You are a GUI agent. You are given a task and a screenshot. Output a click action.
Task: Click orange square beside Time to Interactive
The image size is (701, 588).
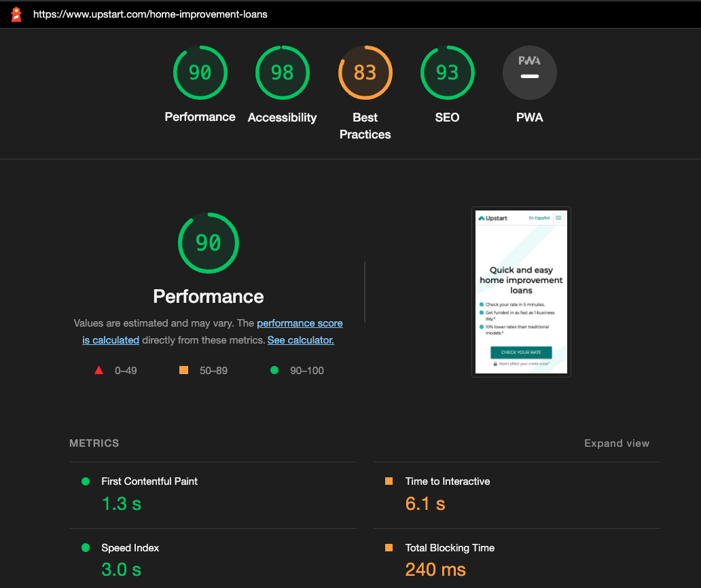point(389,481)
